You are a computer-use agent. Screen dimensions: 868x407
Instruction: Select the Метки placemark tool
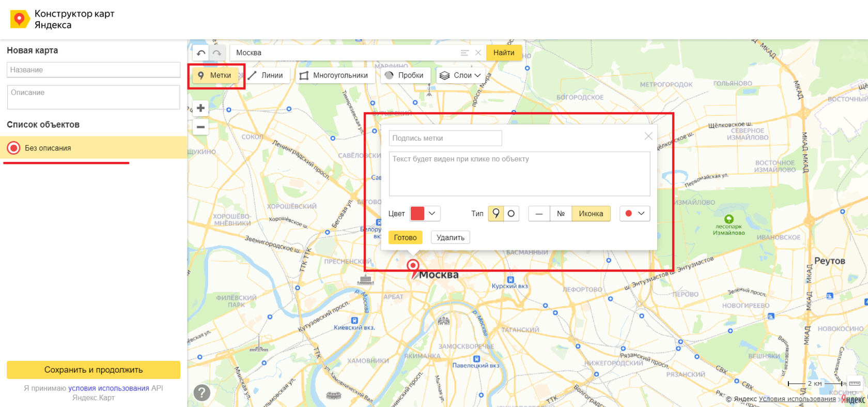tap(215, 76)
